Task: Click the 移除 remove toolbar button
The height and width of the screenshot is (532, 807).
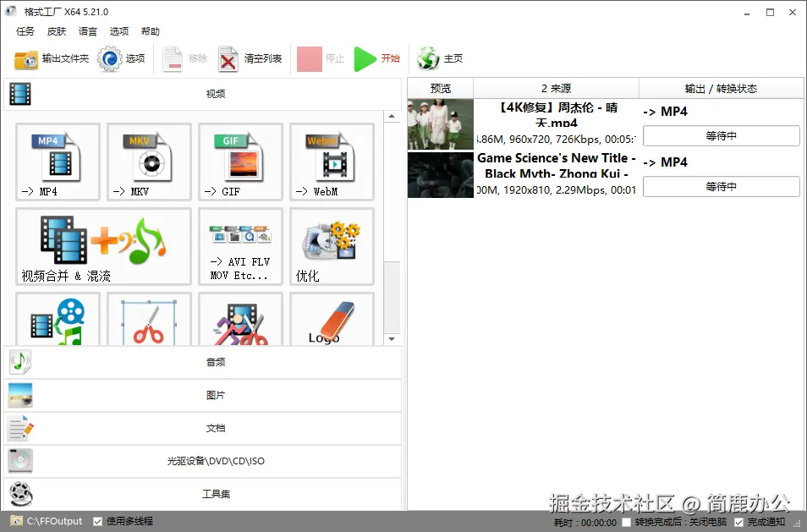Action: pos(184,58)
